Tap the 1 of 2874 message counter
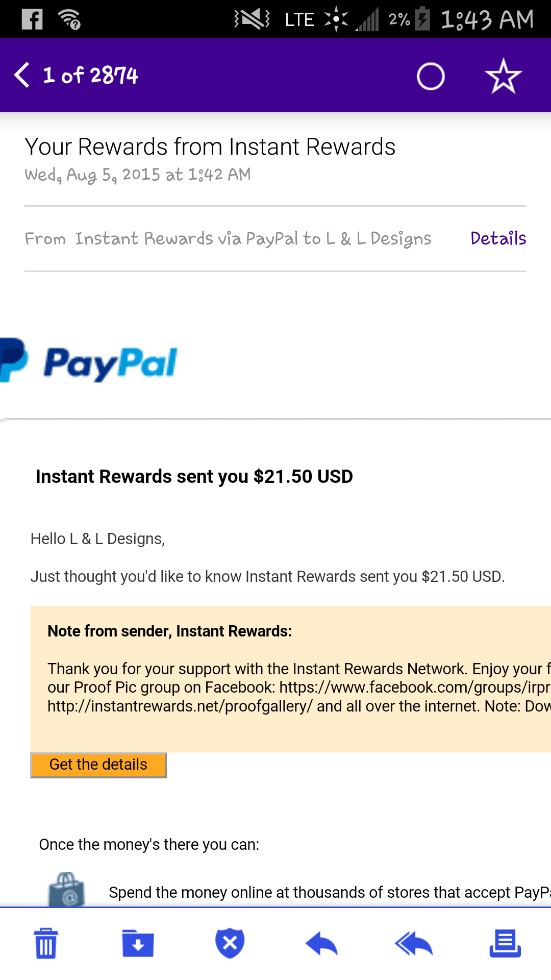 click(x=90, y=75)
